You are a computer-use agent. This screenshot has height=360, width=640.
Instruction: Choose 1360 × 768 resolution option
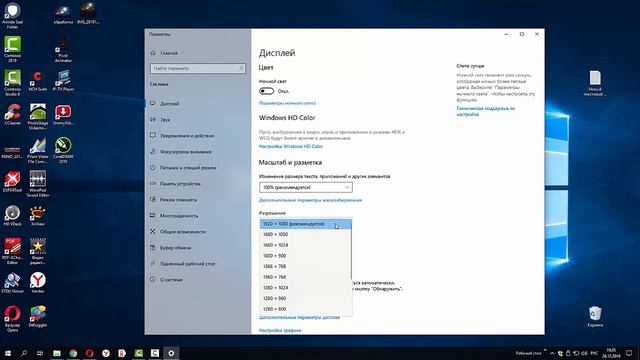(x=306, y=277)
